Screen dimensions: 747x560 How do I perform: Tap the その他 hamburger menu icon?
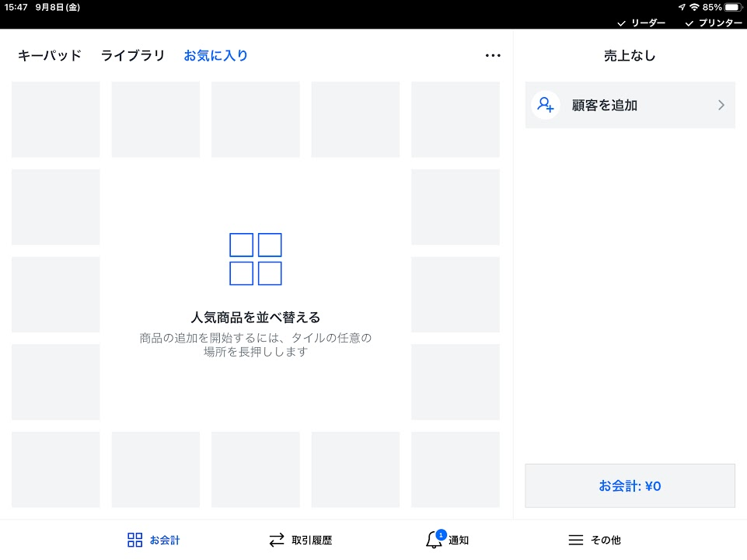[x=575, y=540]
